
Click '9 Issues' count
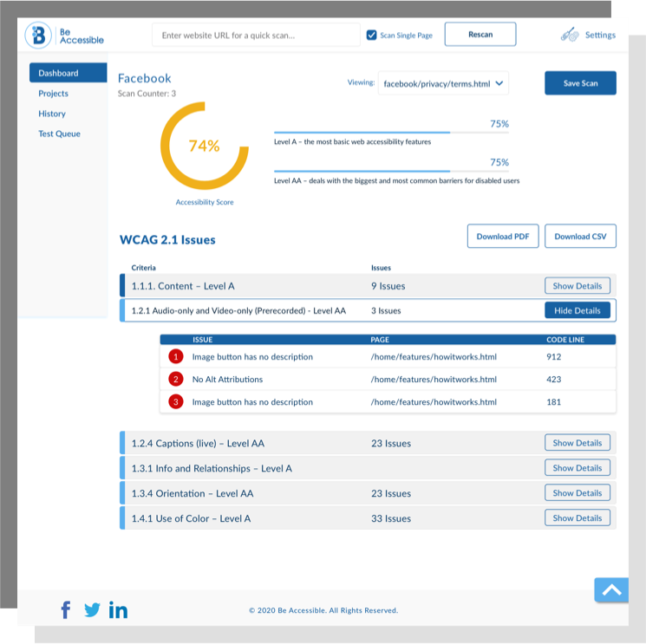click(x=388, y=286)
